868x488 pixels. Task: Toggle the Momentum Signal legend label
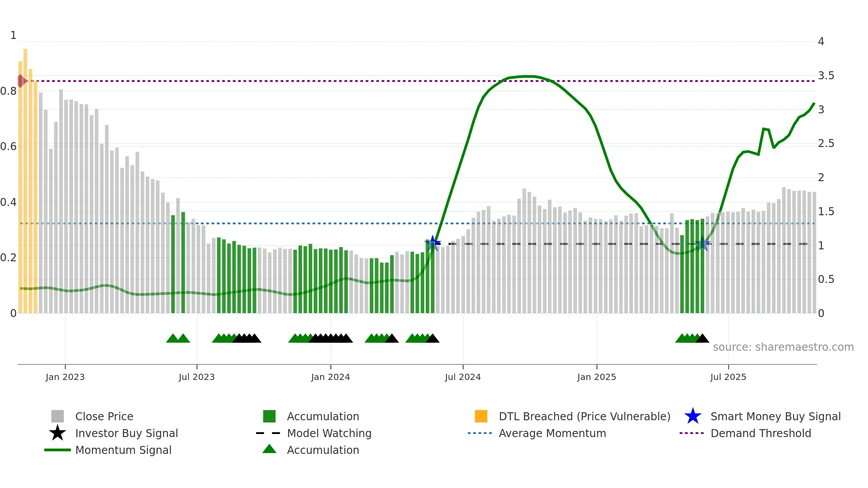point(123,450)
